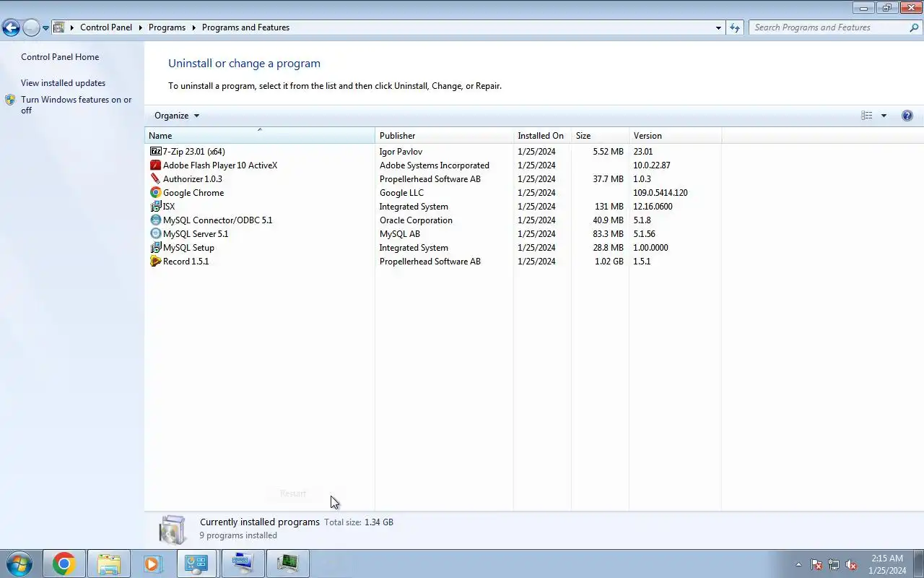Select the Authorizer 1.0.3 entry
The width and height of the screenshot is (924, 578).
[x=193, y=179]
